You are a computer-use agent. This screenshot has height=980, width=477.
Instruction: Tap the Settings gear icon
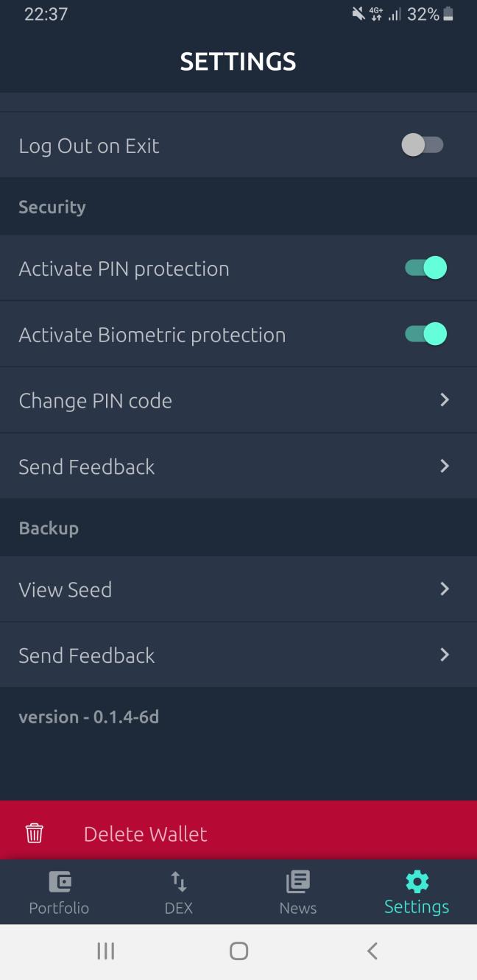click(417, 881)
